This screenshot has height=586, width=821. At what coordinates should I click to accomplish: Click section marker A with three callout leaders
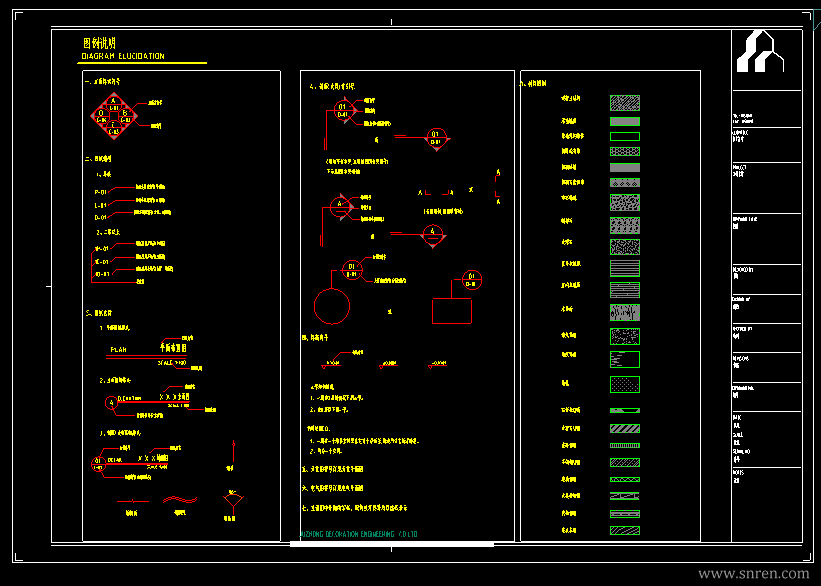pyautogui.click(x=340, y=207)
